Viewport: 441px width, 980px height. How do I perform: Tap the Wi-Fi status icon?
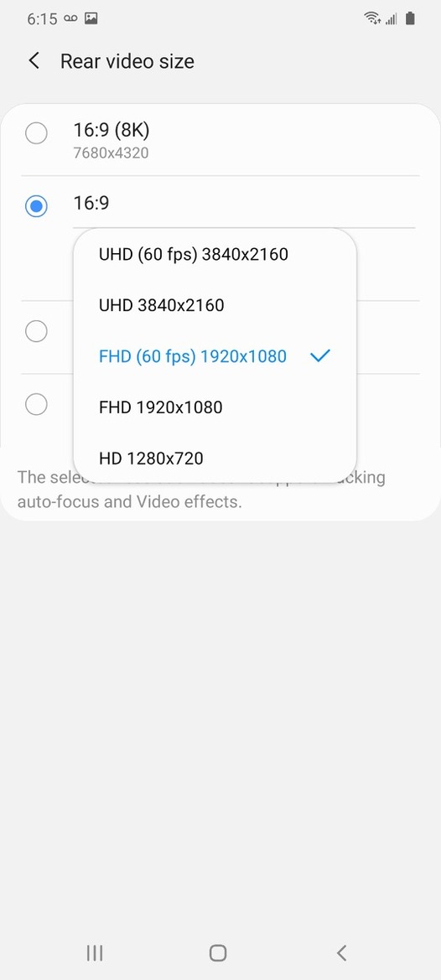(372, 18)
